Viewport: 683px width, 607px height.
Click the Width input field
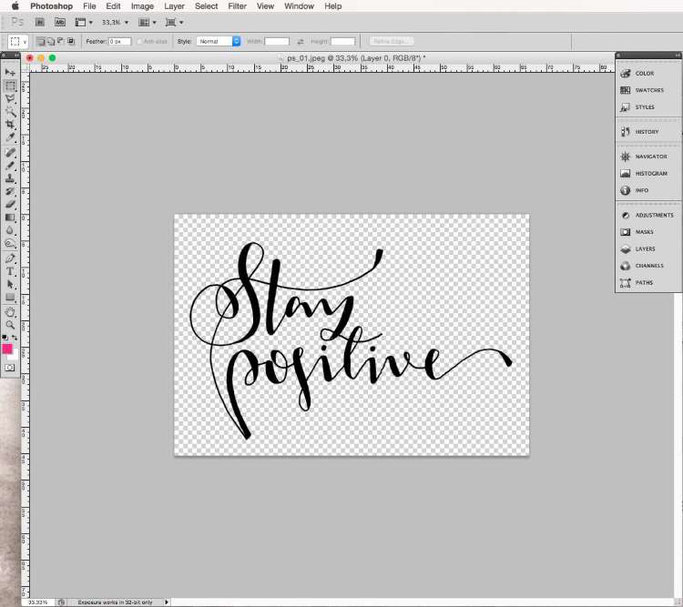(277, 41)
